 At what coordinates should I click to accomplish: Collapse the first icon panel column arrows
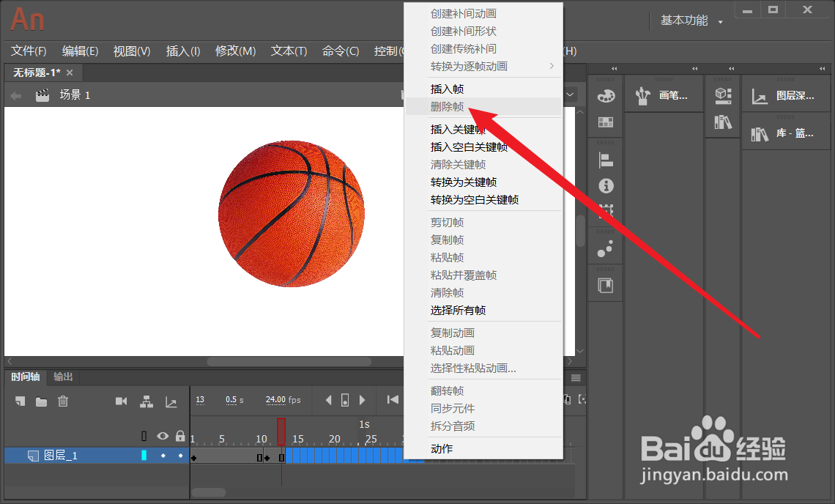(614, 69)
